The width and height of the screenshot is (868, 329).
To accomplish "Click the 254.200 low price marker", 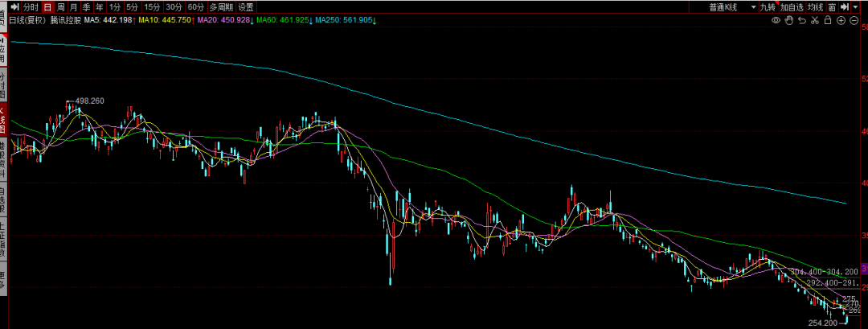I will point(824,323).
